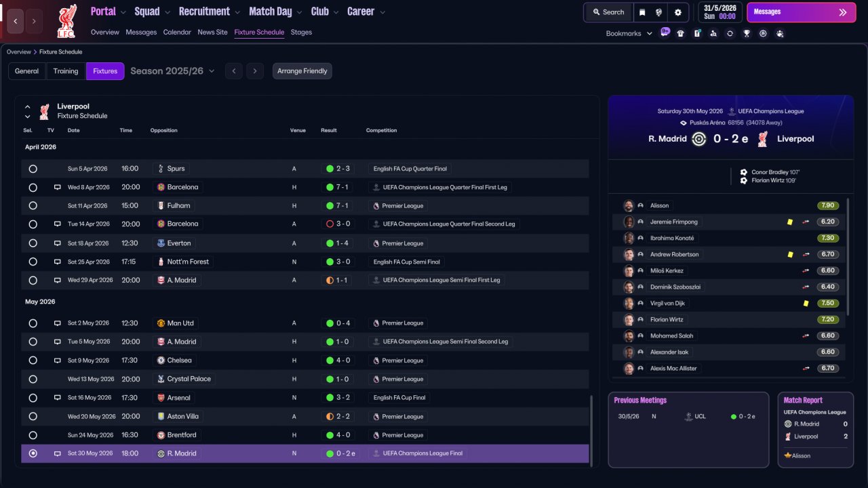Click the TV icon on Barcelona 8 Apr row
Viewport: 868px width, 488px height.
pos(58,187)
